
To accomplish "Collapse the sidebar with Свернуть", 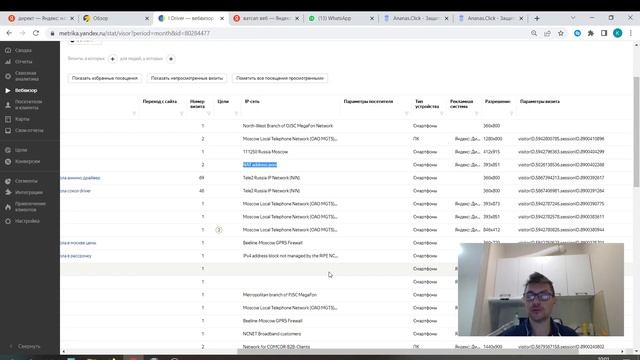I will pyautogui.click(x=25, y=346).
